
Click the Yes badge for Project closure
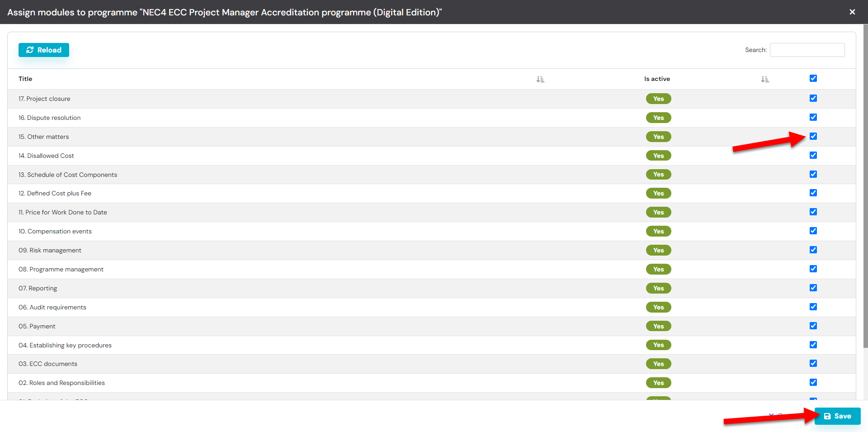tap(658, 99)
